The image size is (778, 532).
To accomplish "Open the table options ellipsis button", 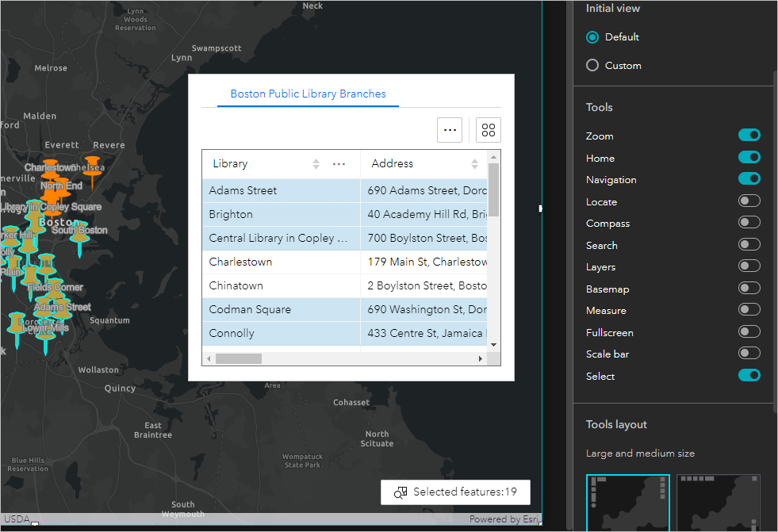I will [x=450, y=130].
